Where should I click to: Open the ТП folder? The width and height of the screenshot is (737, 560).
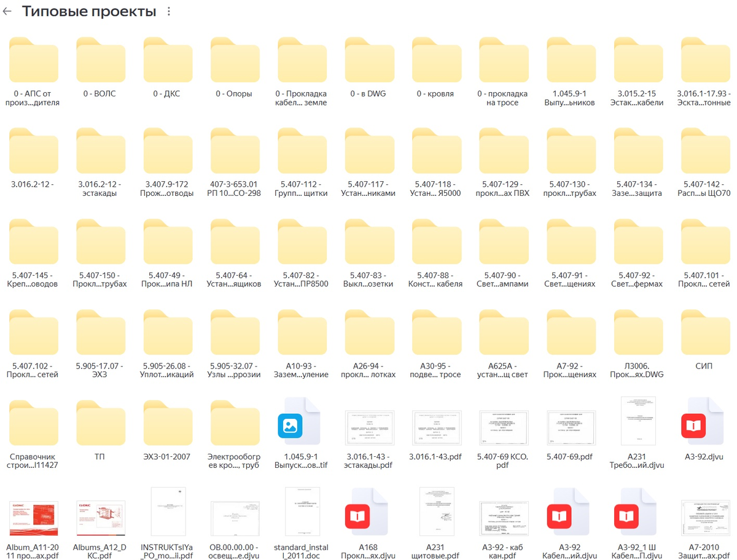tap(101, 424)
